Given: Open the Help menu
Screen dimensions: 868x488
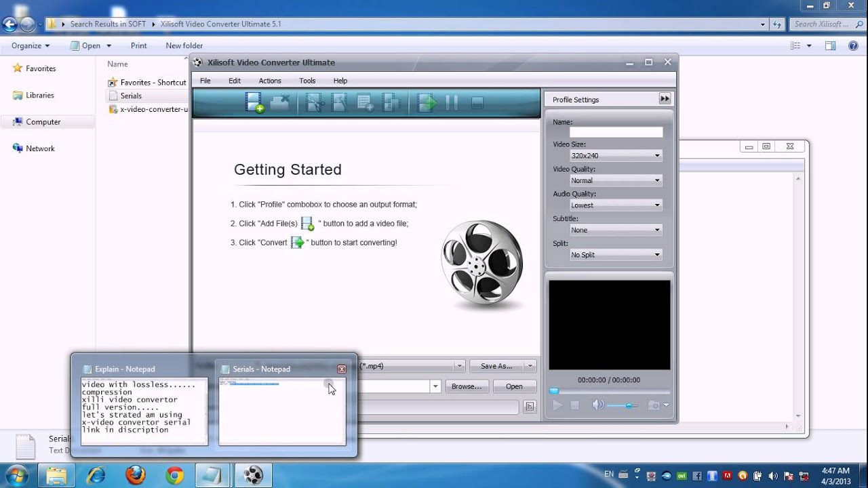Looking at the screenshot, I should pyautogui.click(x=340, y=81).
